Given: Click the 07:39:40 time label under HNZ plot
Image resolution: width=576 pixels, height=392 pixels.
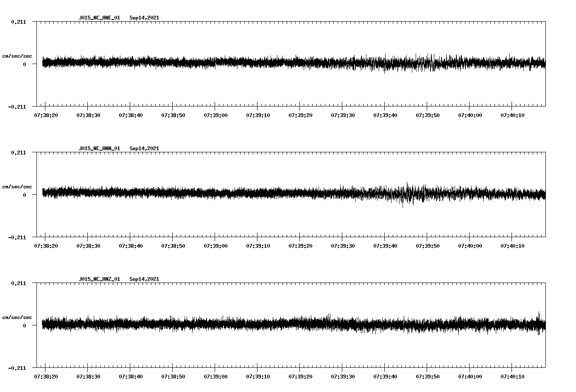Looking at the screenshot, I should click(385, 377).
